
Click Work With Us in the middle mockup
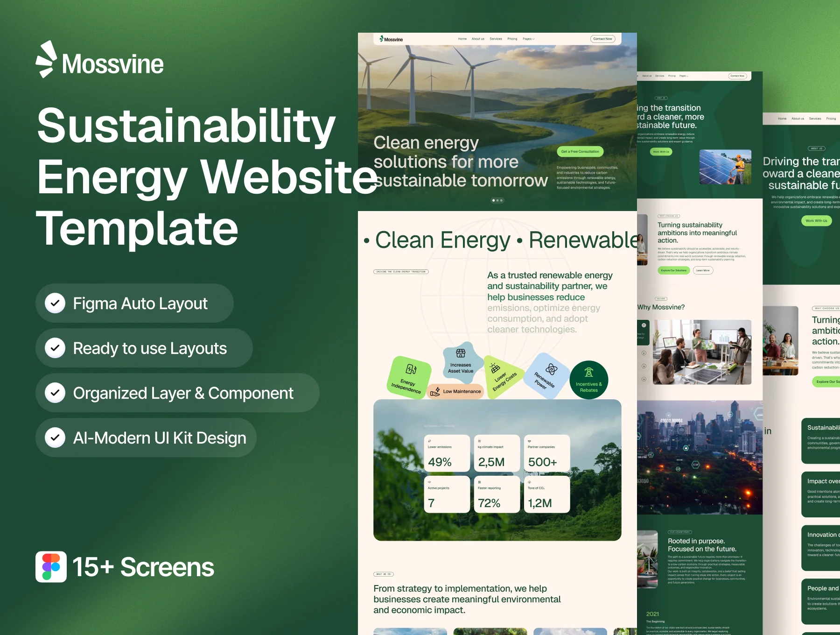coord(661,152)
